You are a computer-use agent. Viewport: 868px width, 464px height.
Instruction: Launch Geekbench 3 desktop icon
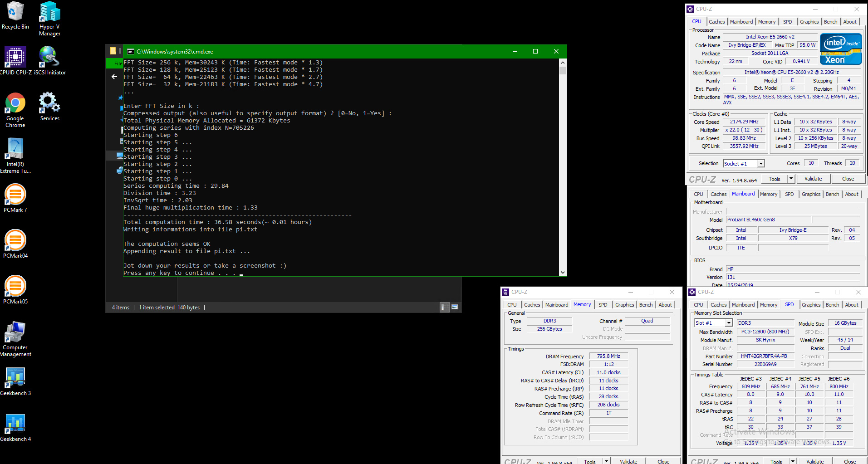15,381
